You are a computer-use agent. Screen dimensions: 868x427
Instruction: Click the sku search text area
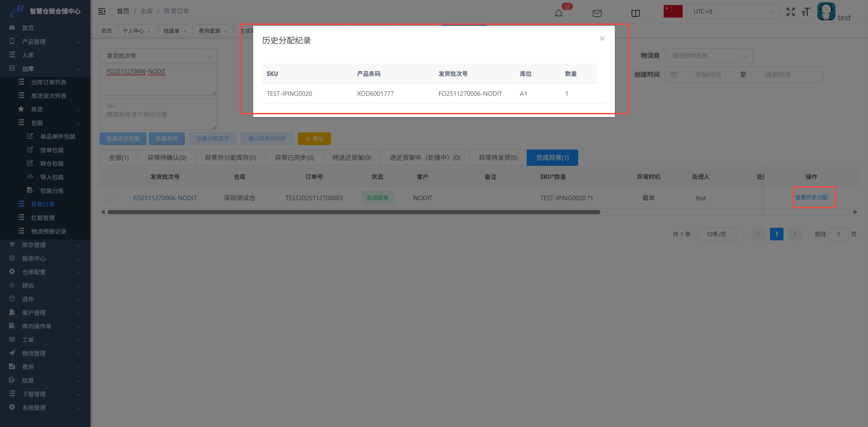click(158, 114)
